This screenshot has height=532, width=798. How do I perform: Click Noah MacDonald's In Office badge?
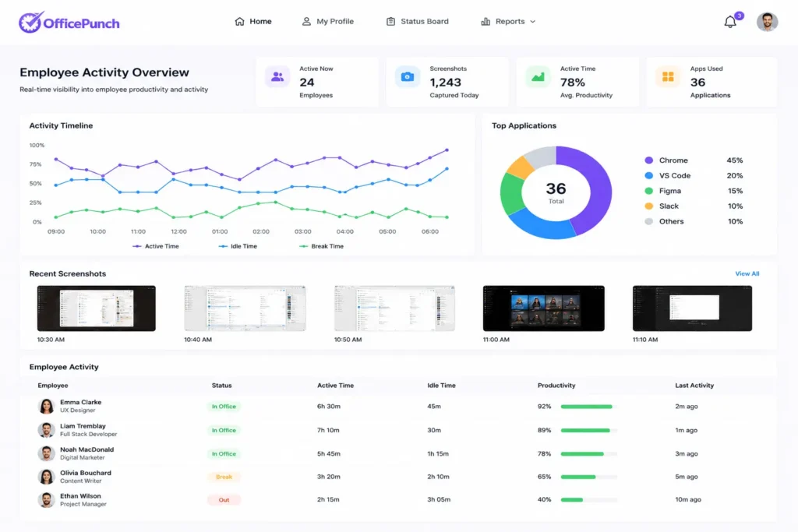[x=224, y=453]
